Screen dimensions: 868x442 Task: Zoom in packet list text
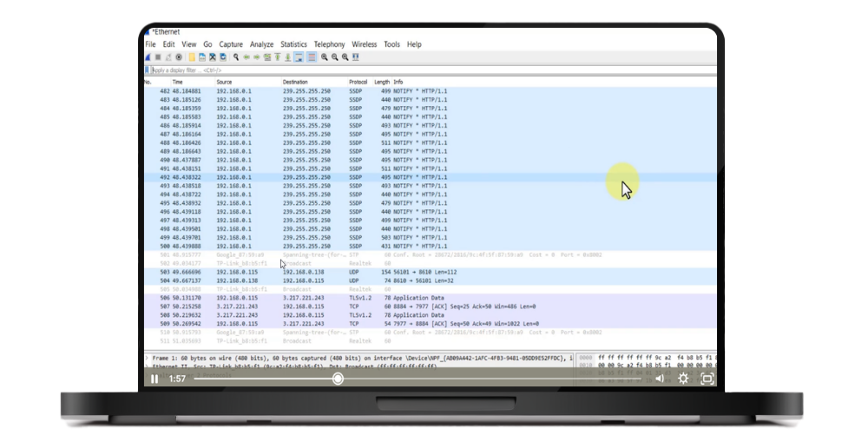tap(324, 57)
